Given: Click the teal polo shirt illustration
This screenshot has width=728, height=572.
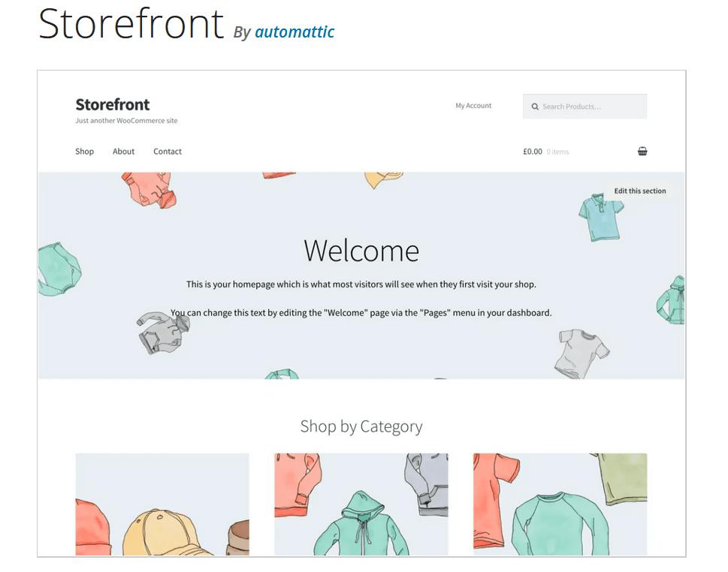Looking at the screenshot, I should click(x=599, y=218).
